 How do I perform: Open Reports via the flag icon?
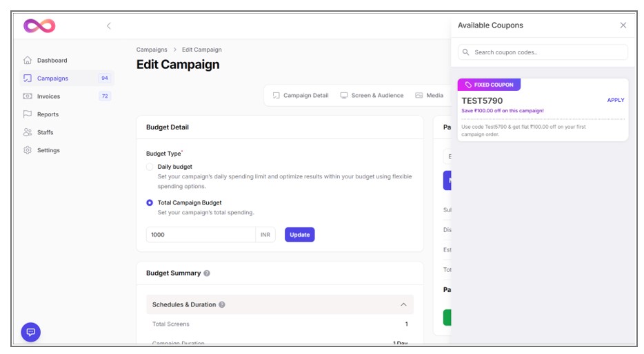point(28,114)
